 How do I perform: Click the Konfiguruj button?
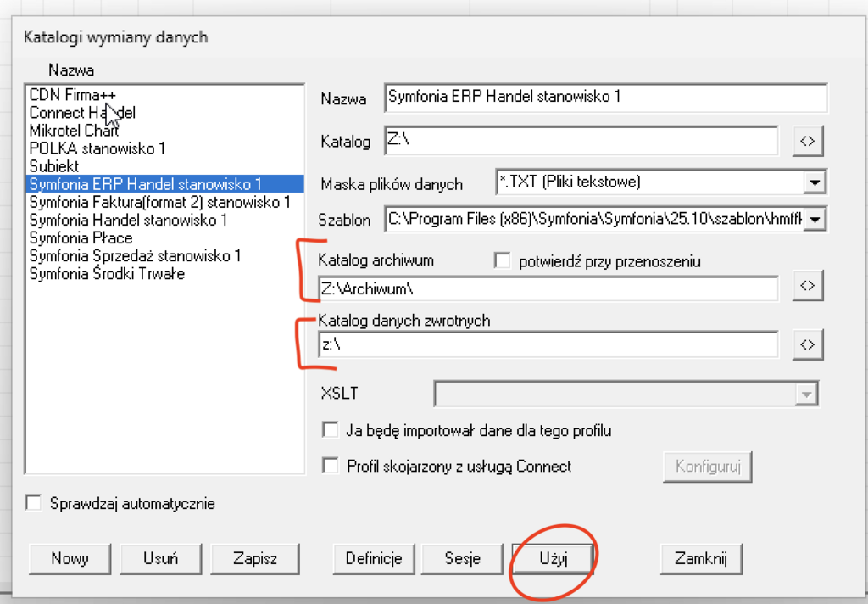[708, 467]
